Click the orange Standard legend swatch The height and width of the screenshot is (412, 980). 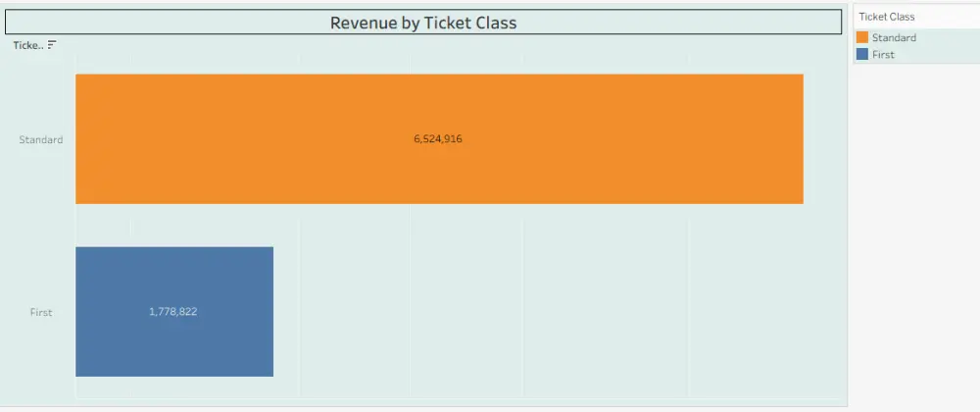pyautogui.click(x=862, y=37)
